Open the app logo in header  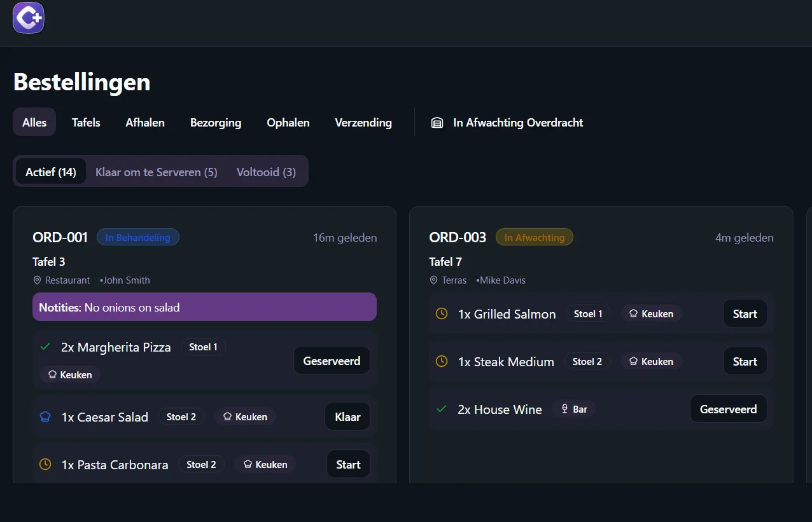click(29, 18)
